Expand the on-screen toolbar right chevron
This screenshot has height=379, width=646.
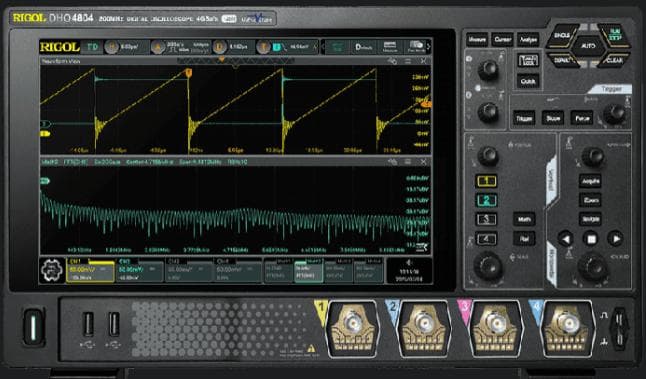click(428, 47)
